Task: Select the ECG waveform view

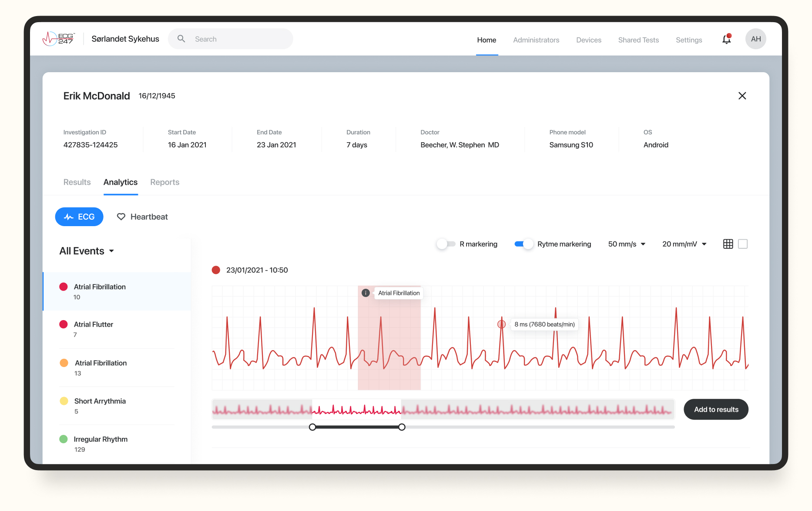Action: 79,217
